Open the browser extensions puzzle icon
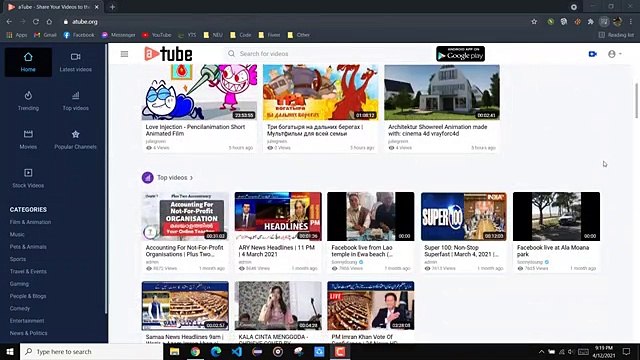 point(590,22)
